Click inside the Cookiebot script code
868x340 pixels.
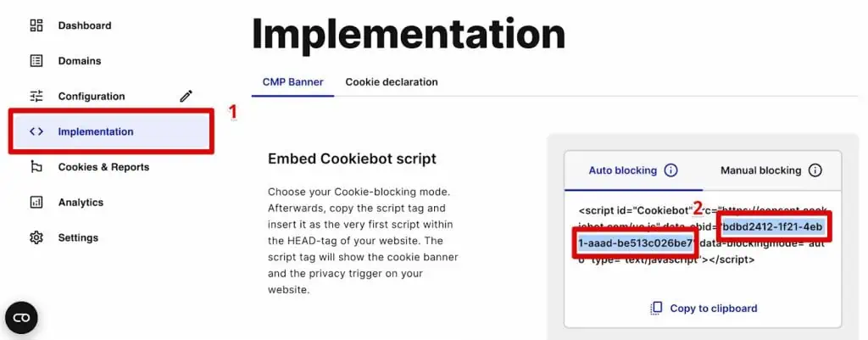point(702,235)
